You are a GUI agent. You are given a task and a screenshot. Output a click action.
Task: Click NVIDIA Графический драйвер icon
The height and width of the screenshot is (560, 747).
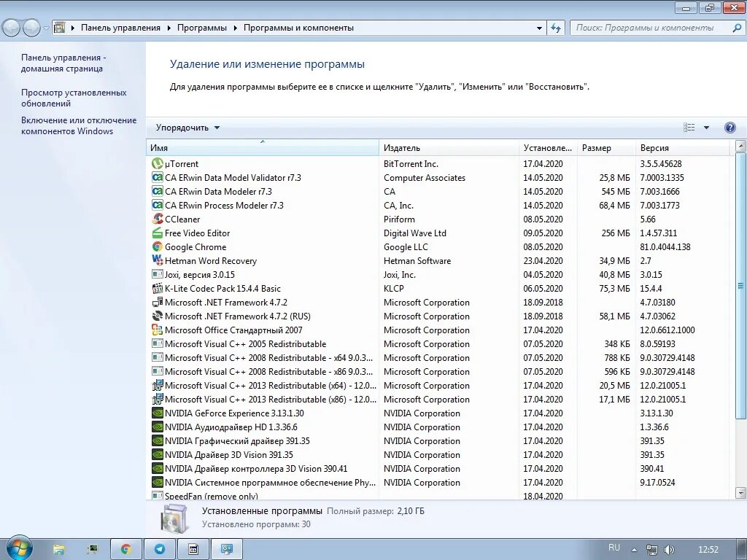pyautogui.click(x=158, y=440)
